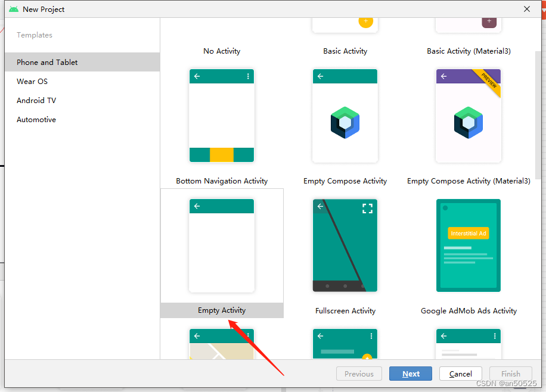The width and height of the screenshot is (546, 392).
Task: Pick the Empty Compose Activity (Material3) thumbnail
Action: pos(469,116)
